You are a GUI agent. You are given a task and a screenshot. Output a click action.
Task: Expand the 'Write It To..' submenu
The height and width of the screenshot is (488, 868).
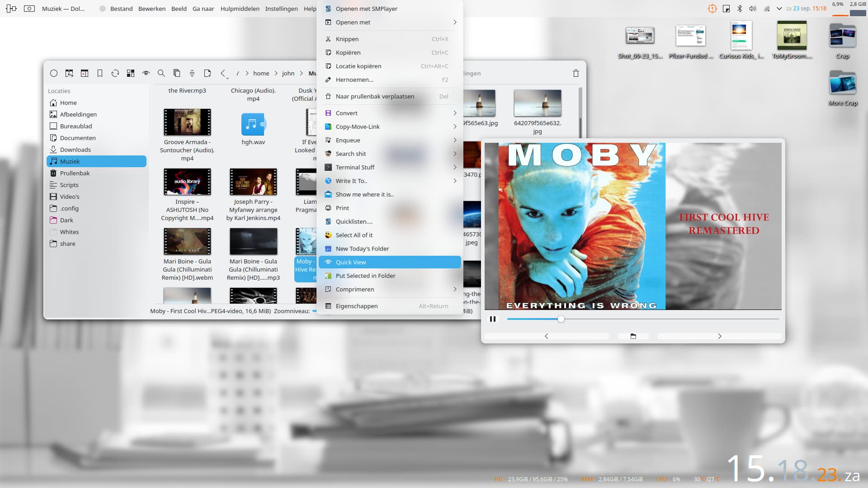390,181
